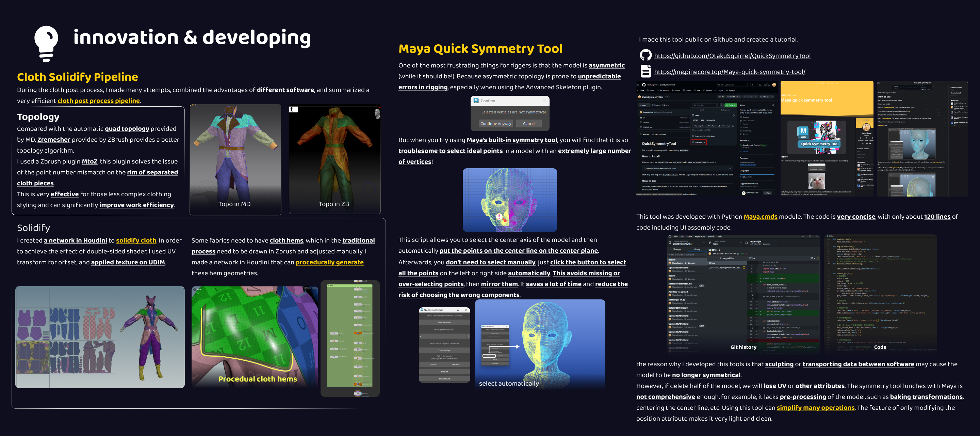980x436 pixels.
Task: Click the red exclamation marker on the symmetry head
Action: click(499, 216)
